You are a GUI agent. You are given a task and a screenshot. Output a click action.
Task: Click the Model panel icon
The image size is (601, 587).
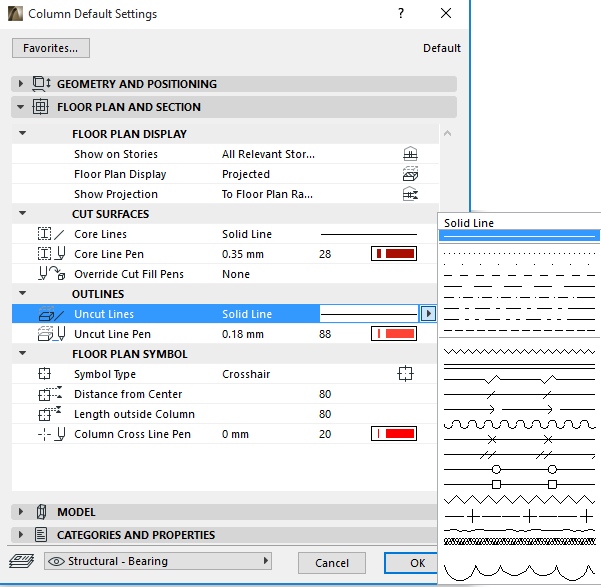(41, 512)
